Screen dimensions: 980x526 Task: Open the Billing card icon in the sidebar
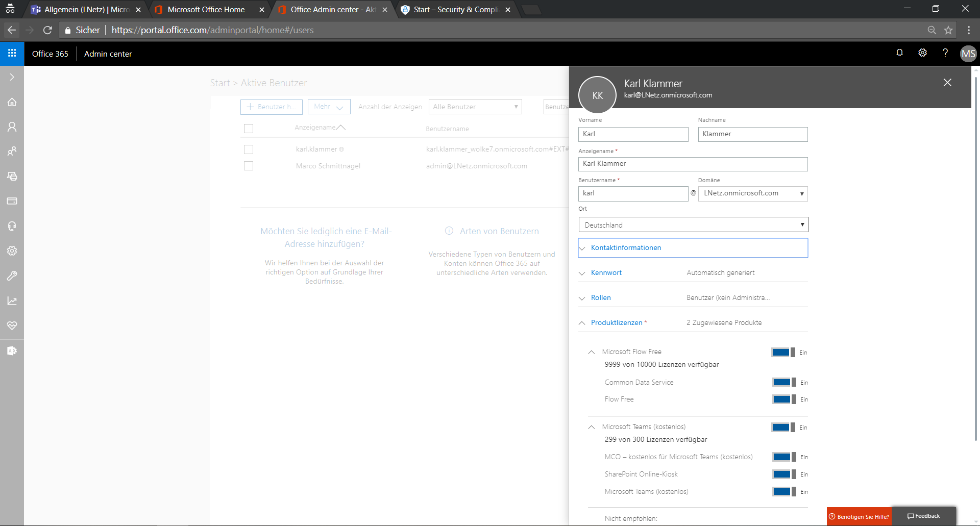(12, 201)
